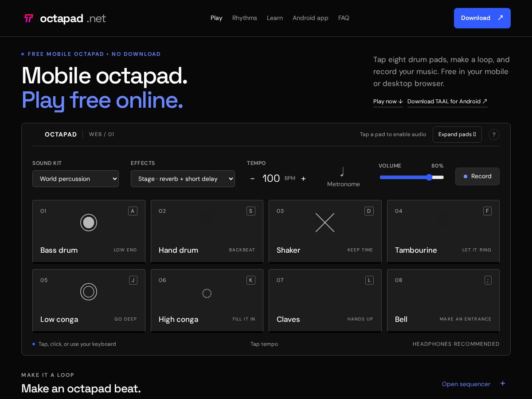Screen dimensions: 532x399
Task: Tap the Claves pad
Action: 325,301
